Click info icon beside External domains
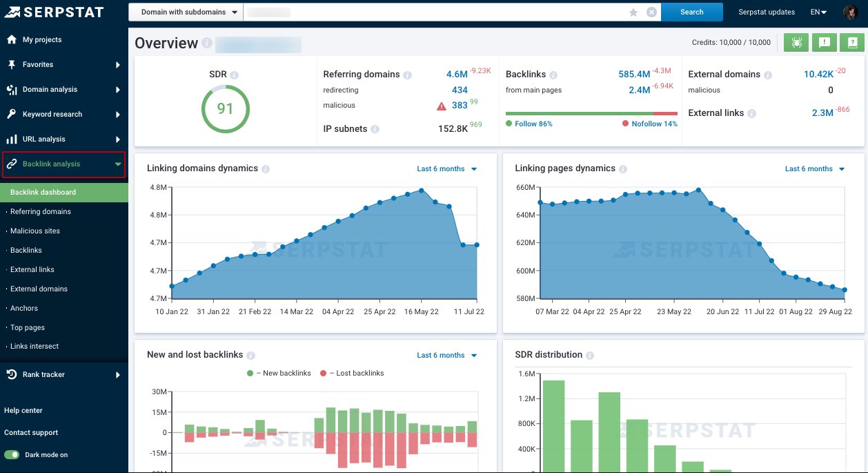This screenshot has width=868, height=473. 768,75
